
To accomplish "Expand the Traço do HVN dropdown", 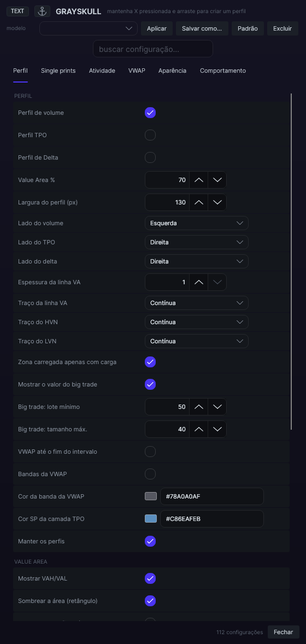I will (x=197, y=322).
